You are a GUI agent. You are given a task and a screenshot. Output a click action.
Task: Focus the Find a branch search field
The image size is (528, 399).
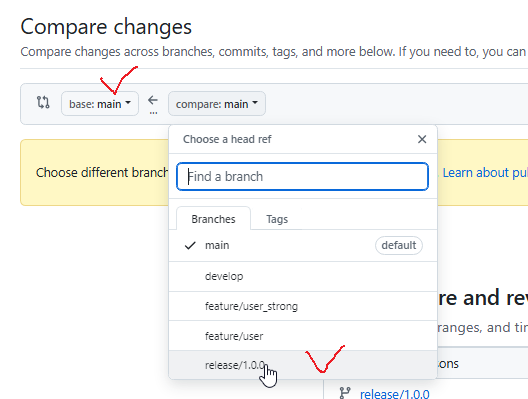pyautogui.click(x=302, y=176)
